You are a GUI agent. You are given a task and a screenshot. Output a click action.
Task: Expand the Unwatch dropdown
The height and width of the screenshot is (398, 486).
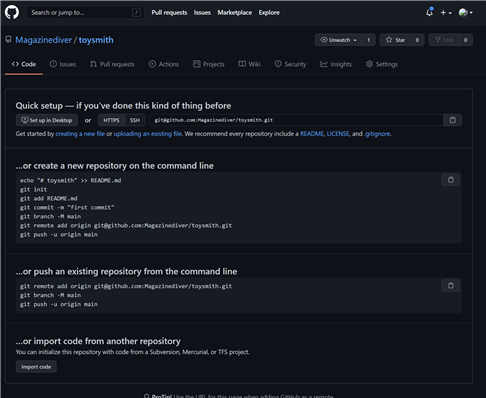(339, 40)
